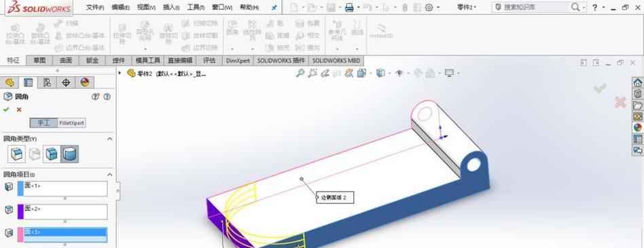644x248 pixels.
Task: Select the face fillet type icon
Action: pos(52,154)
